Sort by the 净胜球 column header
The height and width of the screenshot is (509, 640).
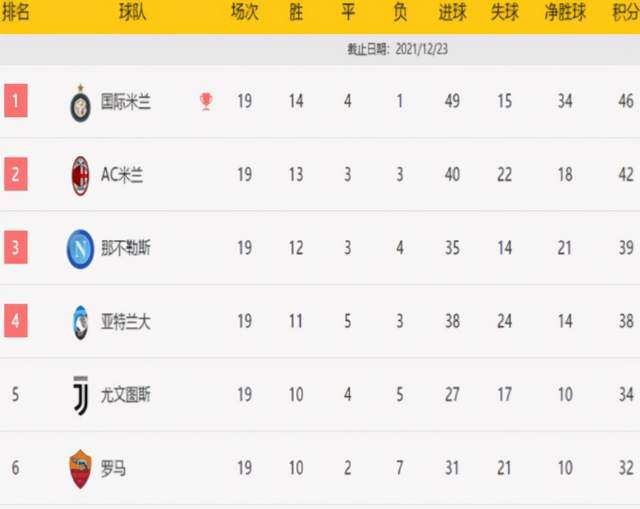click(565, 12)
